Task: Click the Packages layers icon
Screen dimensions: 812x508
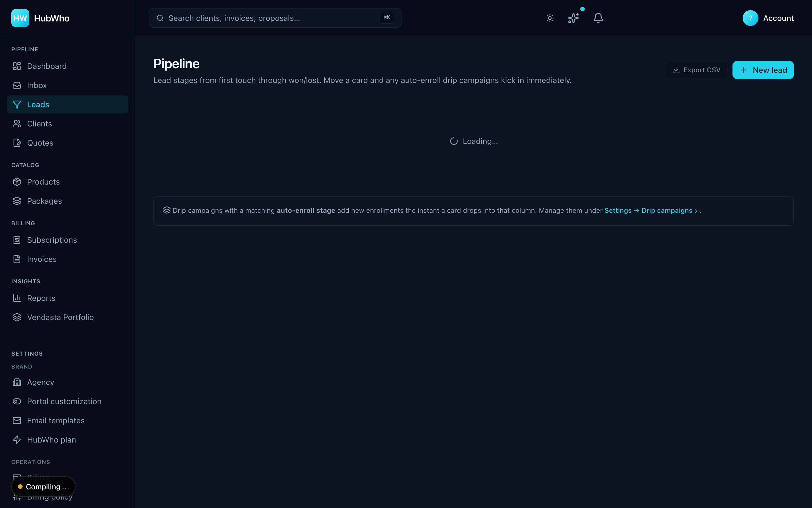Action: click(x=17, y=201)
